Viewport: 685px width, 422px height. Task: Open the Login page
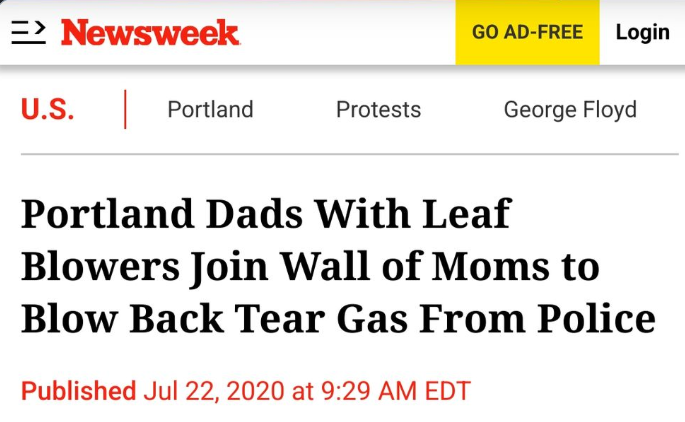[x=642, y=32]
